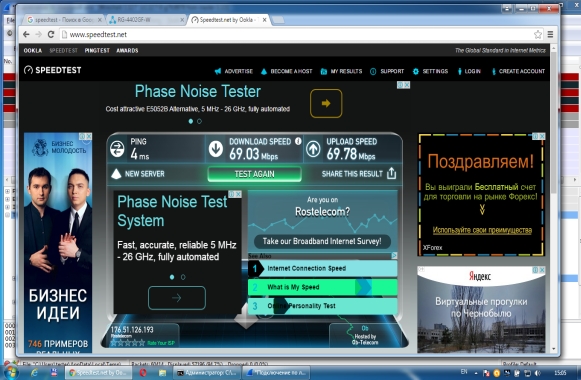
Task: Click AdChoices icon beside See Also
Action: [x=394, y=256]
